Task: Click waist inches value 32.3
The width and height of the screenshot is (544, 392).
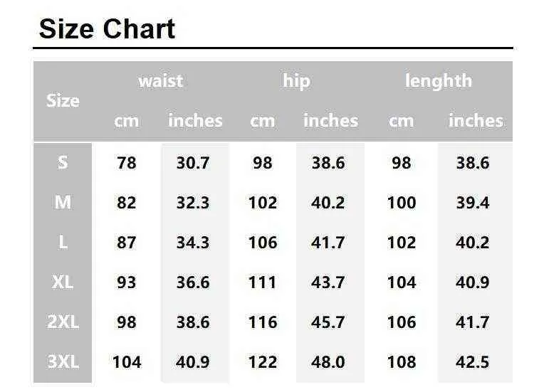Action: click(x=193, y=203)
